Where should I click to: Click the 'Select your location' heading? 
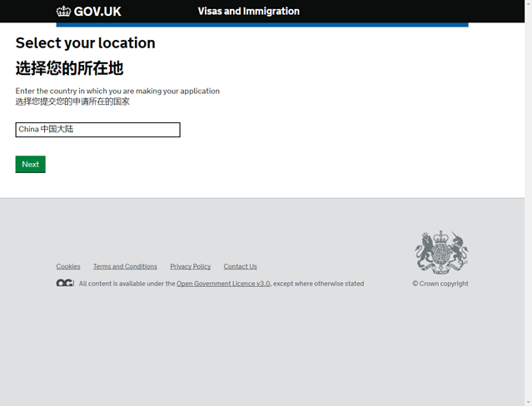[x=85, y=43]
